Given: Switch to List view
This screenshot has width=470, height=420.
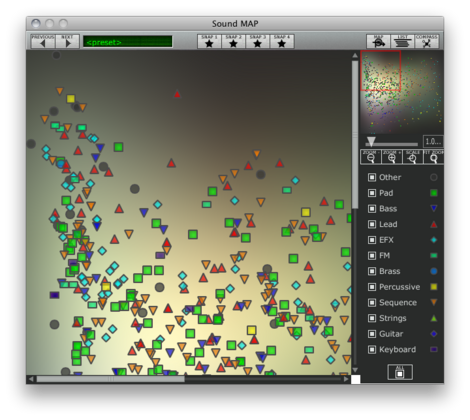Looking at the screenshot, I should coord(403,41).
